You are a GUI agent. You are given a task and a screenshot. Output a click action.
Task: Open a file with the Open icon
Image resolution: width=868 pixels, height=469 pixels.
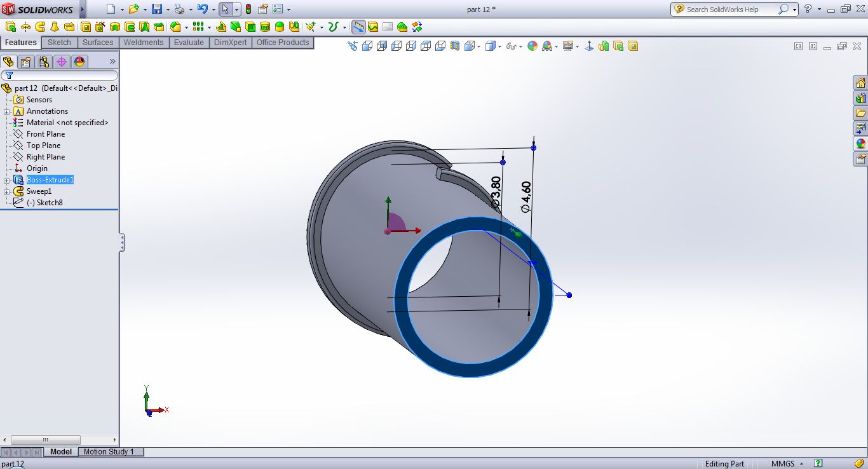coord(133,9)
